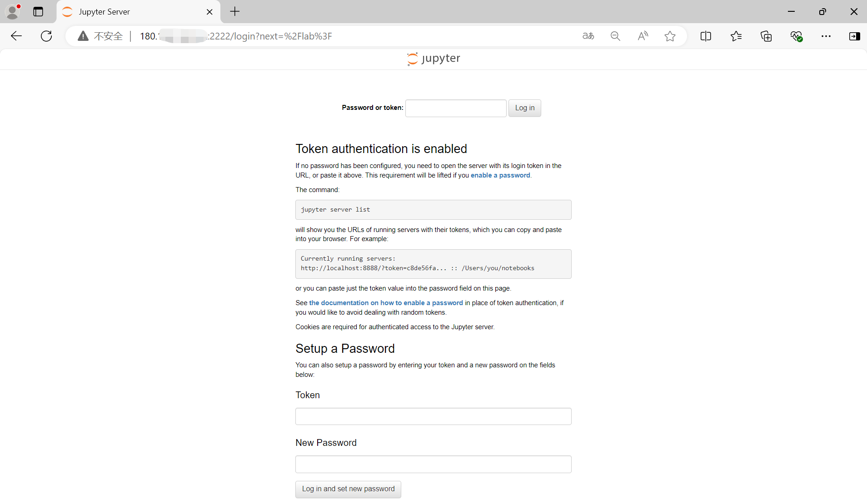Viewport: 867px width, 504px height.
Task: Open browser essentials heart icon
Action: [x=796, y=36]
